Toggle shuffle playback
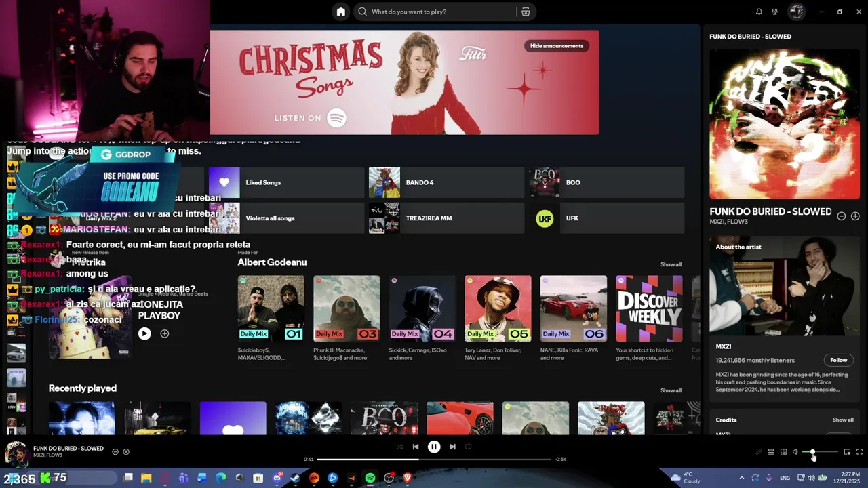Screen dimensions: 868x488 399,447
